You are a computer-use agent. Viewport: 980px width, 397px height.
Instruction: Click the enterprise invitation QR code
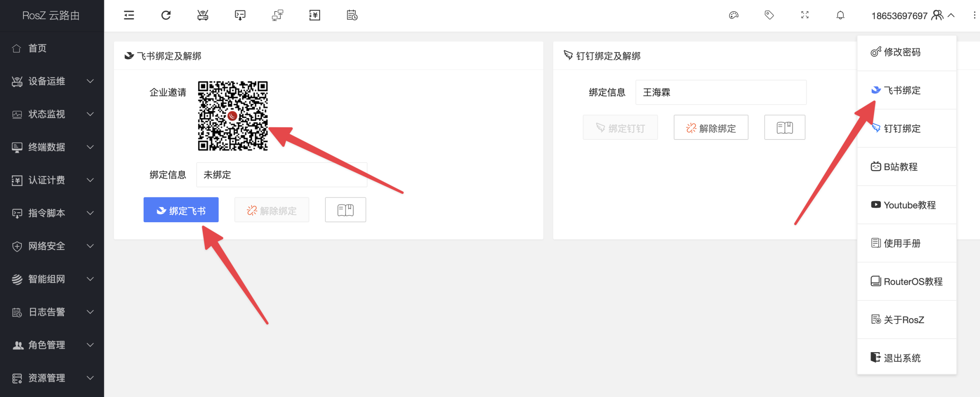[x=233, y=116]
